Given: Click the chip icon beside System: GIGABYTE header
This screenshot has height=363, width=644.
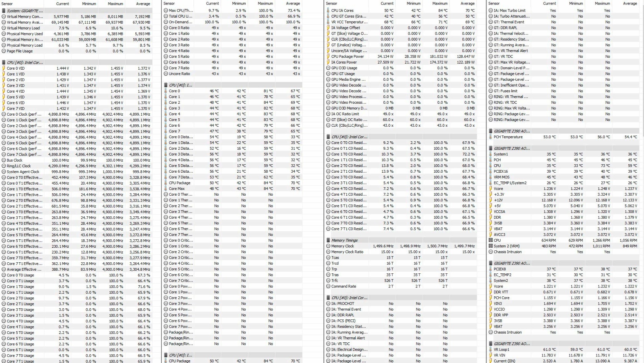Looking at the screenshot, I should click(3, 11).
